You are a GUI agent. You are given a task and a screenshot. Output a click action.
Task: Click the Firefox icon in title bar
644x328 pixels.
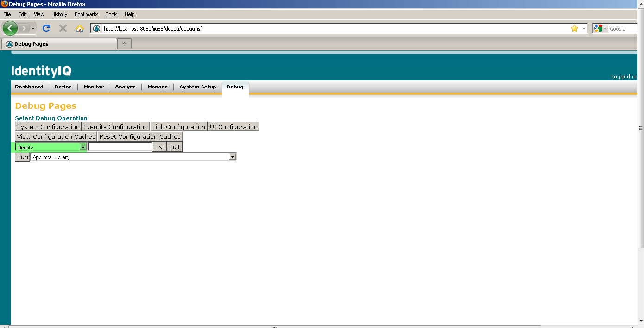(x=4, y=4)
